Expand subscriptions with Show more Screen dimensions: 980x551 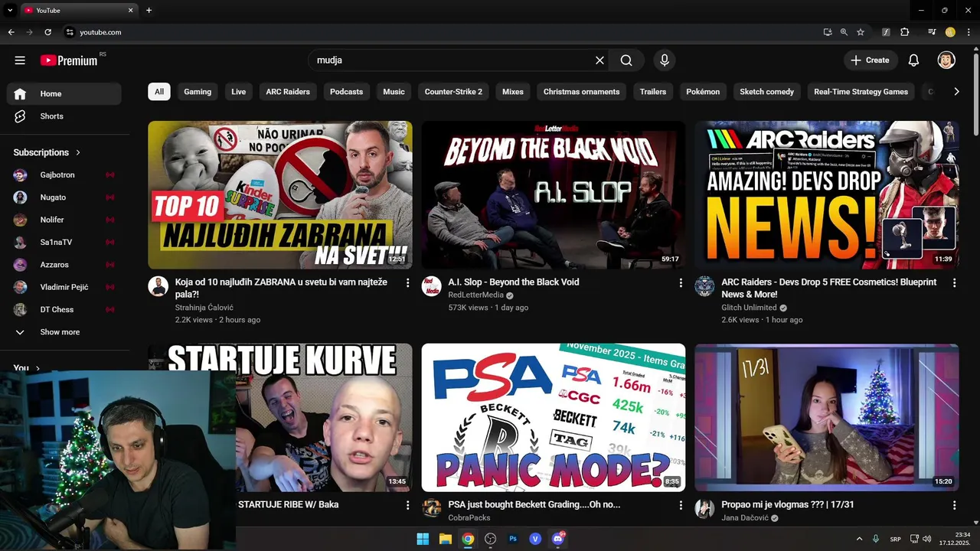[x=64, y=332]
